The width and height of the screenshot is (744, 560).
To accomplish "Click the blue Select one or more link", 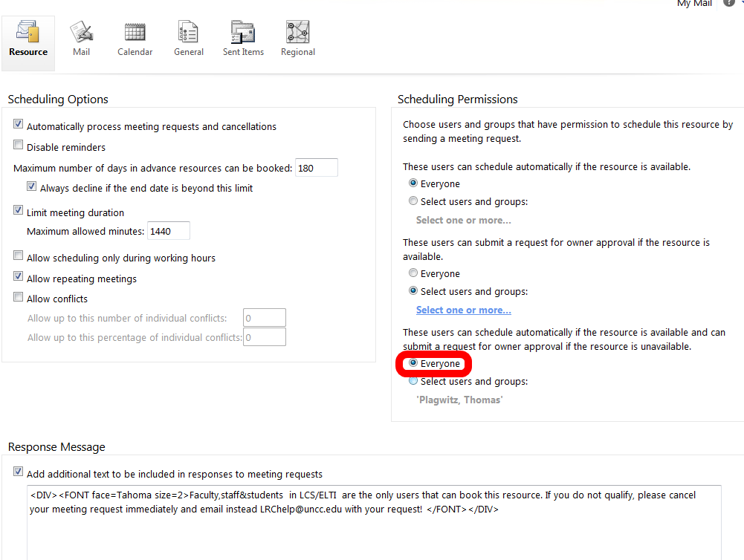I will [463, 310].
